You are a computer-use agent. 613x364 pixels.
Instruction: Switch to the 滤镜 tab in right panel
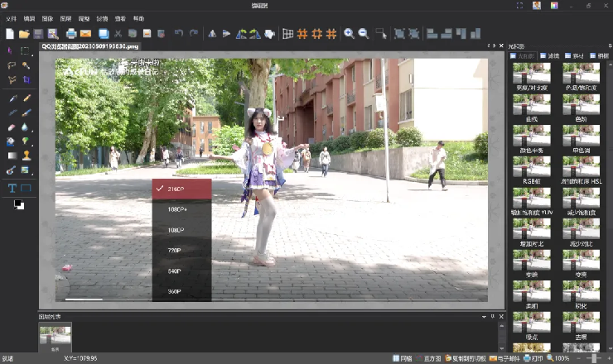click(x=550, y=56)
